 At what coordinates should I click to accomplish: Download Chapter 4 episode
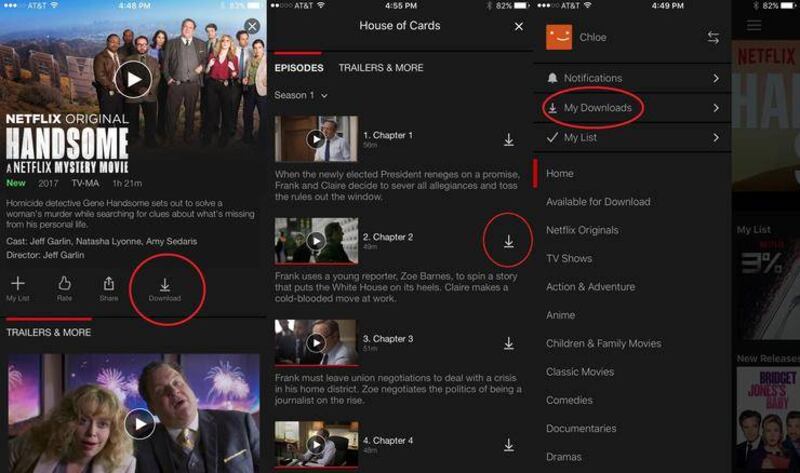(x=508, y=445)
